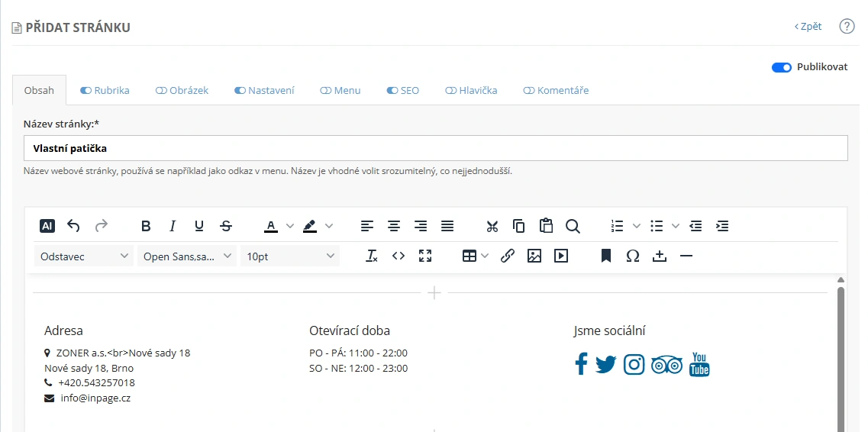
Task: Insert media with the video icon
Action: [x=561, y=256]
